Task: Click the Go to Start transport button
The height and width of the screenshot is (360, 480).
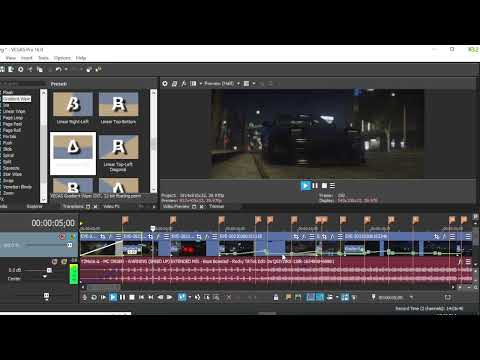Action: point(141,297)
